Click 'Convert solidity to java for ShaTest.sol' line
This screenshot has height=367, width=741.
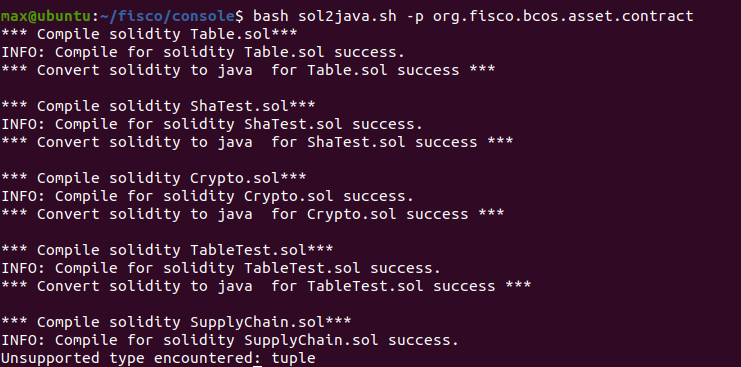click(257, 142)
